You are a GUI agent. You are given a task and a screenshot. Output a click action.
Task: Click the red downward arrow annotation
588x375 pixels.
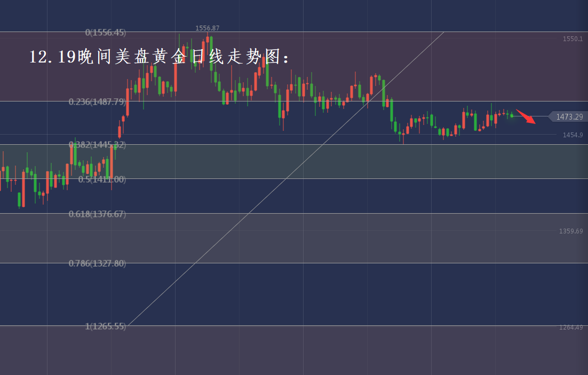pyautogui.click(x=526, y=116)
